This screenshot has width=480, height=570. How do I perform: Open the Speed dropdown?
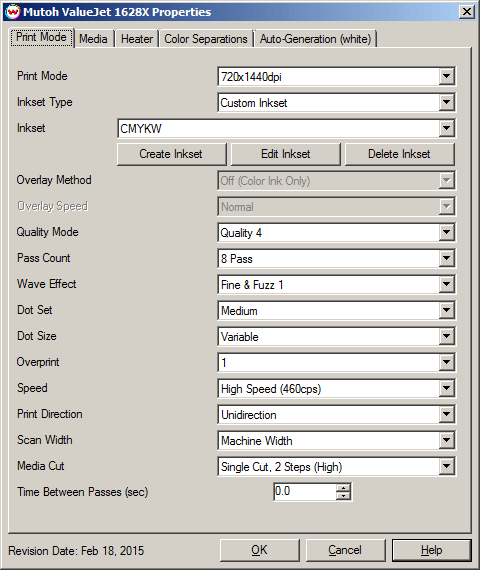click(336, 389)
